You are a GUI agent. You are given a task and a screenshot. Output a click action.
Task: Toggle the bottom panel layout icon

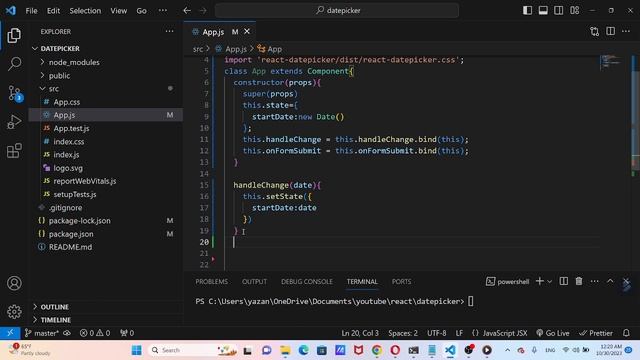(543, 11)
